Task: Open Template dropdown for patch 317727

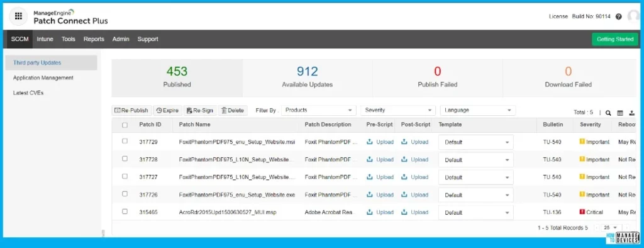Action: click(476, 178)
